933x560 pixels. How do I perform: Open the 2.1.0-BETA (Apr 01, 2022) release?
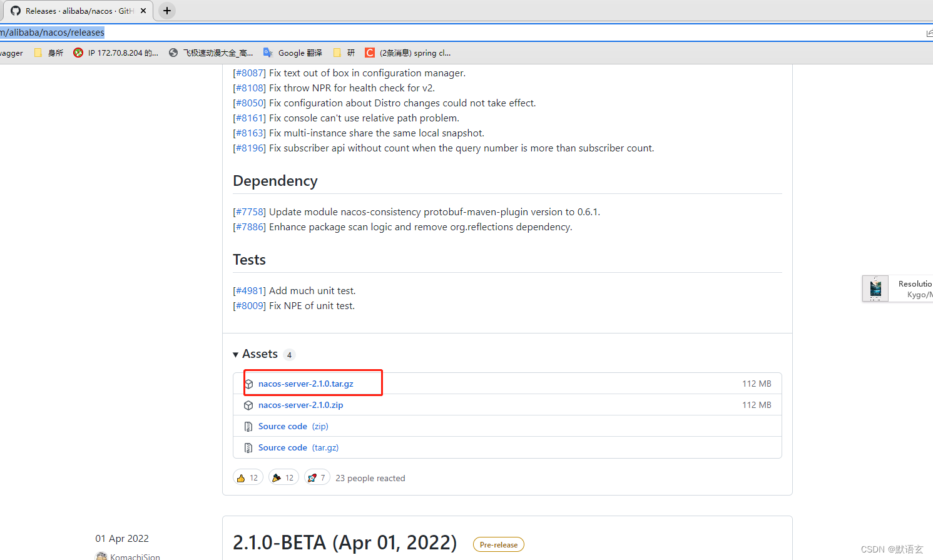[345, 542]
